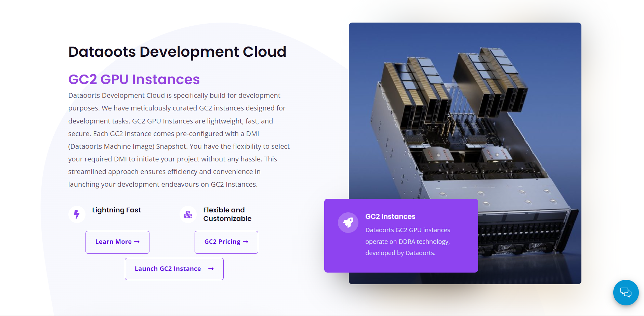Click the Lightning Fast label
This screenshot has width=644, height=316.
pos(116,210)
